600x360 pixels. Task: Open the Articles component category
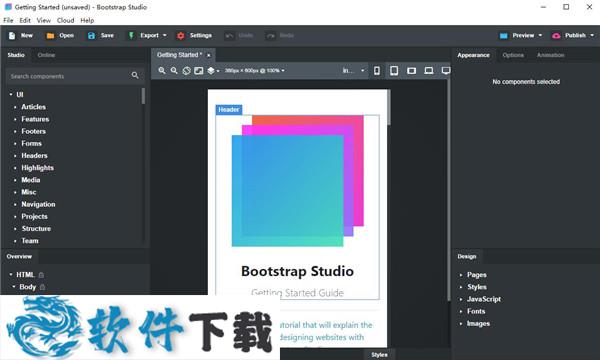point(33,107)
